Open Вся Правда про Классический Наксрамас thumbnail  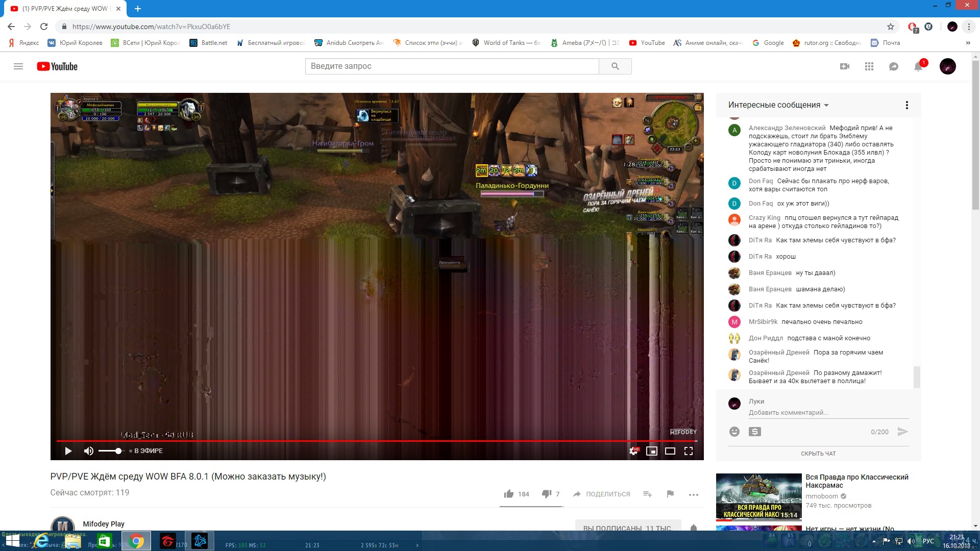coord(758,496)
